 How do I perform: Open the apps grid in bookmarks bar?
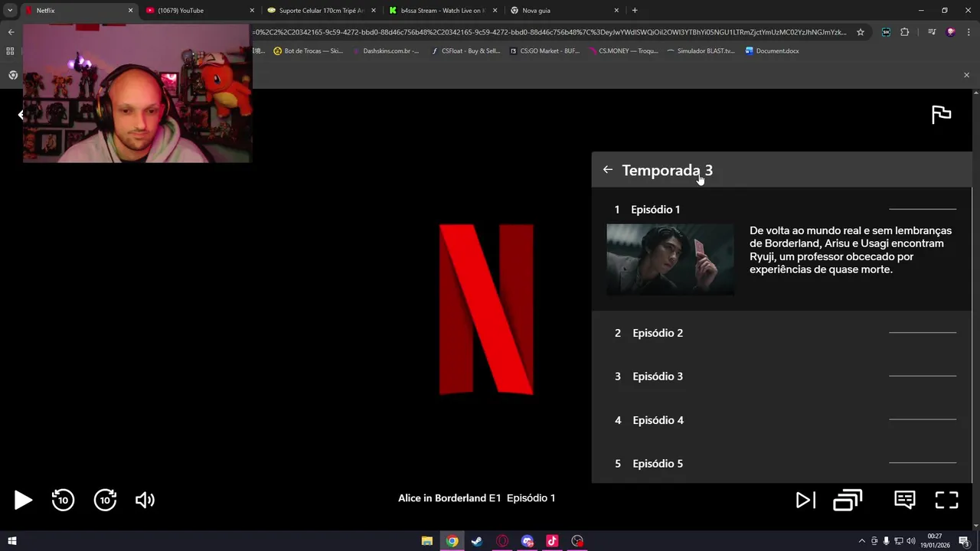tap(10, 51)
